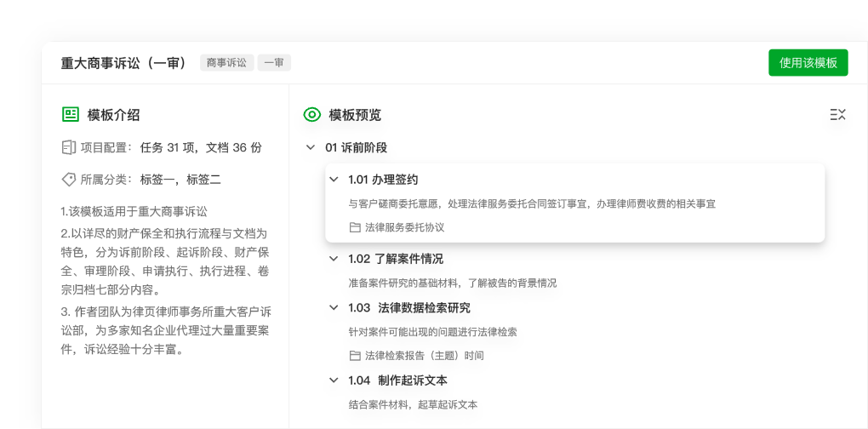
Task: Collapse the 1.02 了解案件情况 task
Action: coord(334,259)
